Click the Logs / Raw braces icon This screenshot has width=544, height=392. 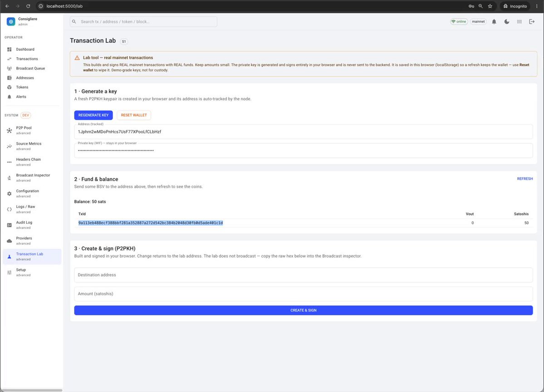tap(10, 209)
